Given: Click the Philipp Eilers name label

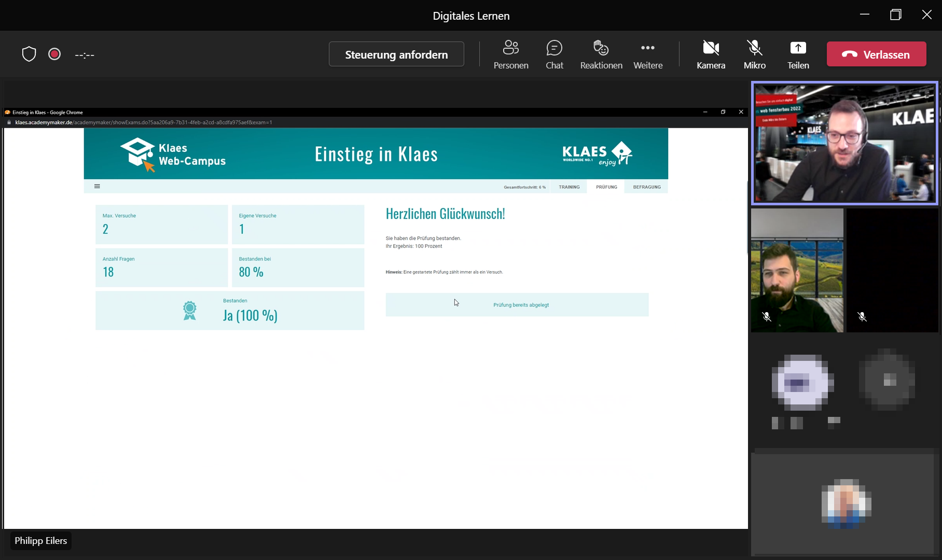Looking at the screenshot, I should 41,541.
